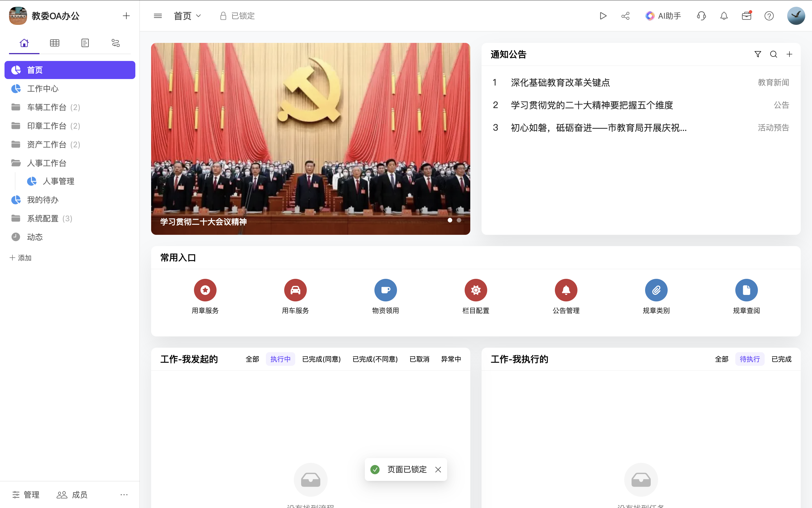Open the home tab icon in sidebar
Image resolution: width=812 pixels, height=508 pixels.
(24, 43)
